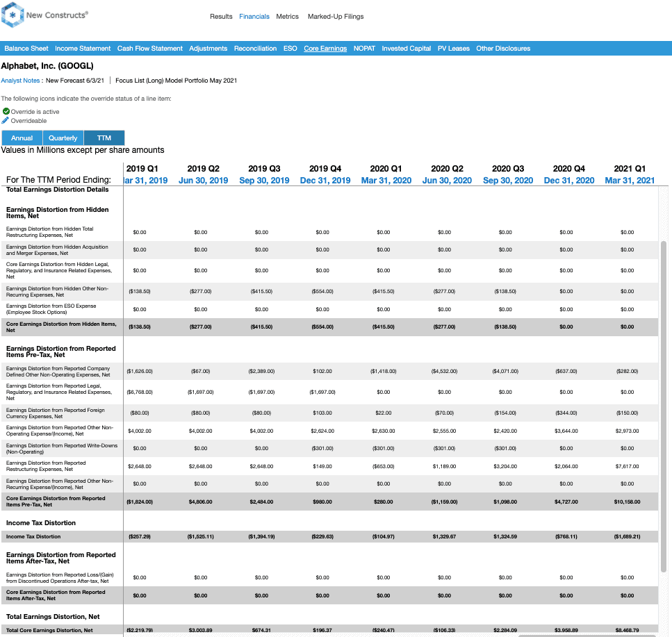Click the $3,644.00 other non-operating value
Image resolution: width=672 pixels, height=637 pixels.
[566, 431]
